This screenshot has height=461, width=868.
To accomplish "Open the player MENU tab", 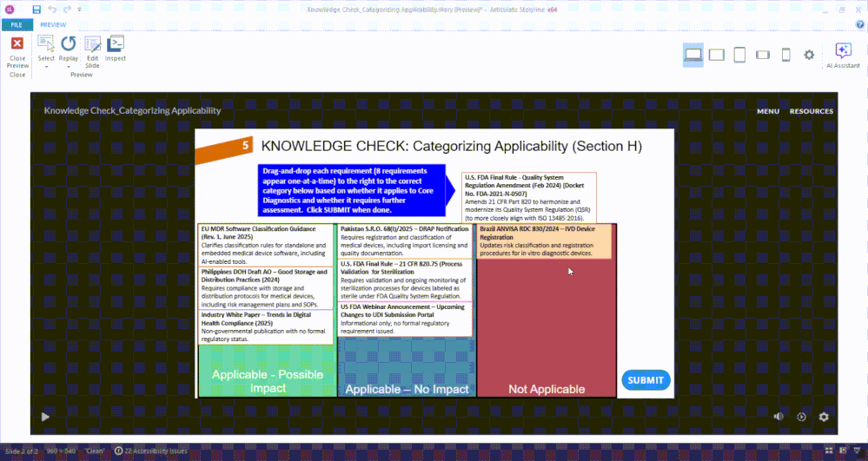I will pos(768,111).
